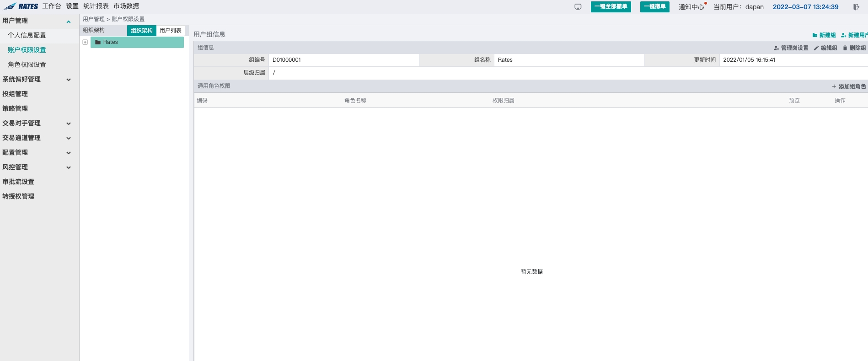Expand the 交易对手管理 section chevron
868x361 pixels.
tap(69, 124)
